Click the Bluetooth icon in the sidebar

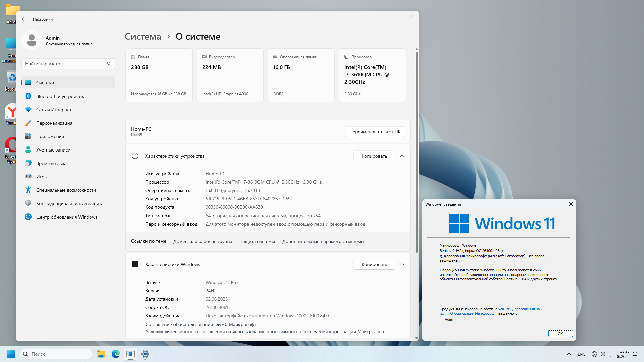click(28, 96)
